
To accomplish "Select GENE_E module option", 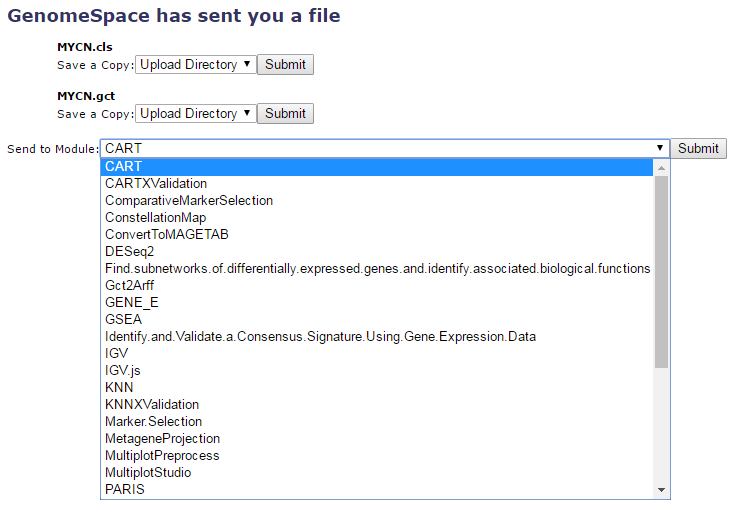I will [132, 303].
